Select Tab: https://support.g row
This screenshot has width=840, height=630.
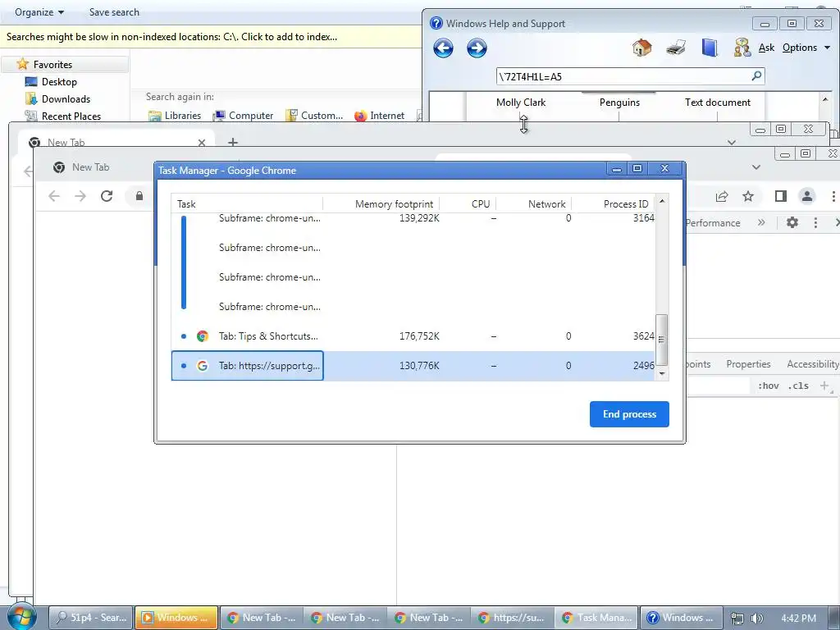pos(413,366)
